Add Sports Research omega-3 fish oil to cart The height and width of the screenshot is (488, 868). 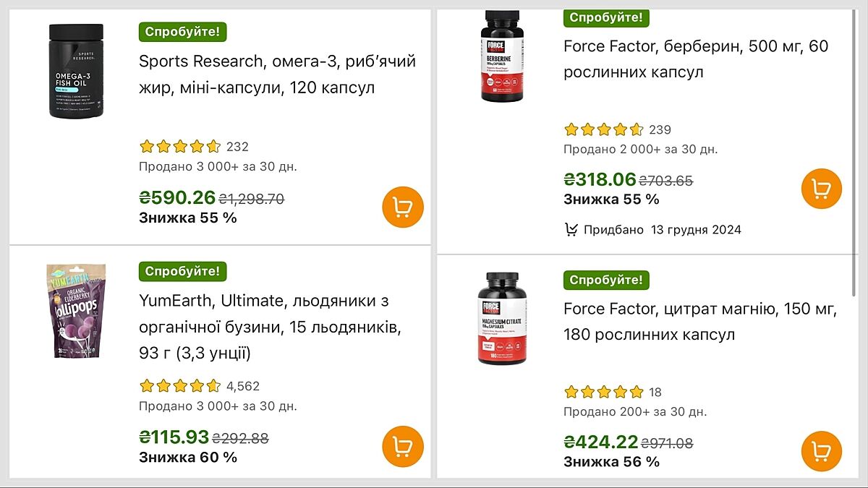[403, 207]
